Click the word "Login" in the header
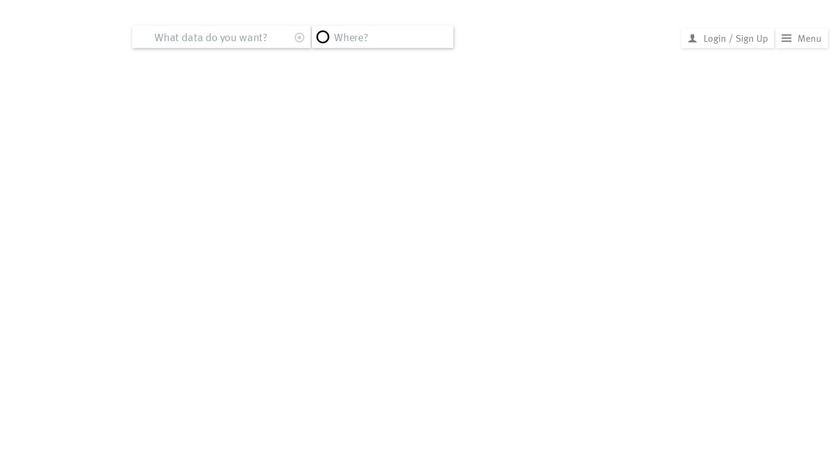Viewport: 840px width, 472px height. pos(715,39)
